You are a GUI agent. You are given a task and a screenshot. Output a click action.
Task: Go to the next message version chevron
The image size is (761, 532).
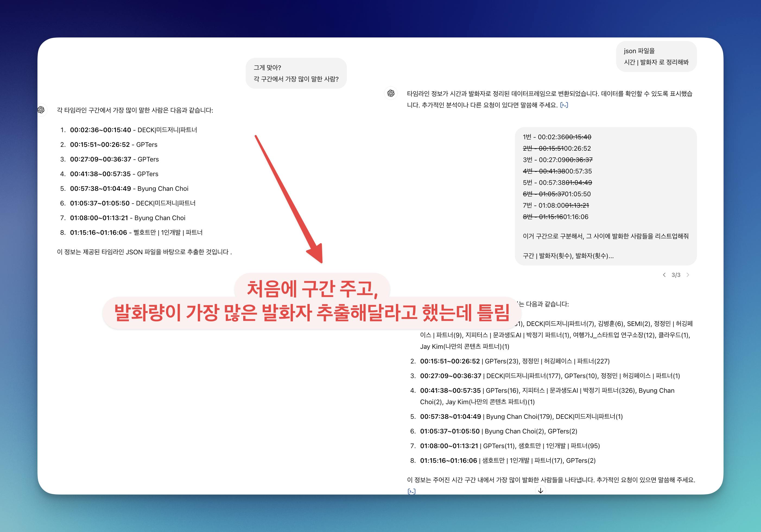click(688, 275)
